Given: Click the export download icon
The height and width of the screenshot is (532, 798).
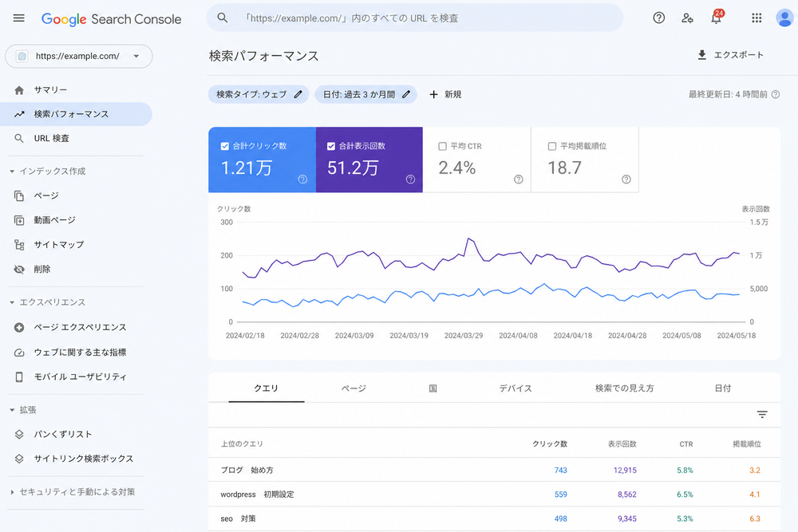Looking at the screenshot, I should coord(701,55).
